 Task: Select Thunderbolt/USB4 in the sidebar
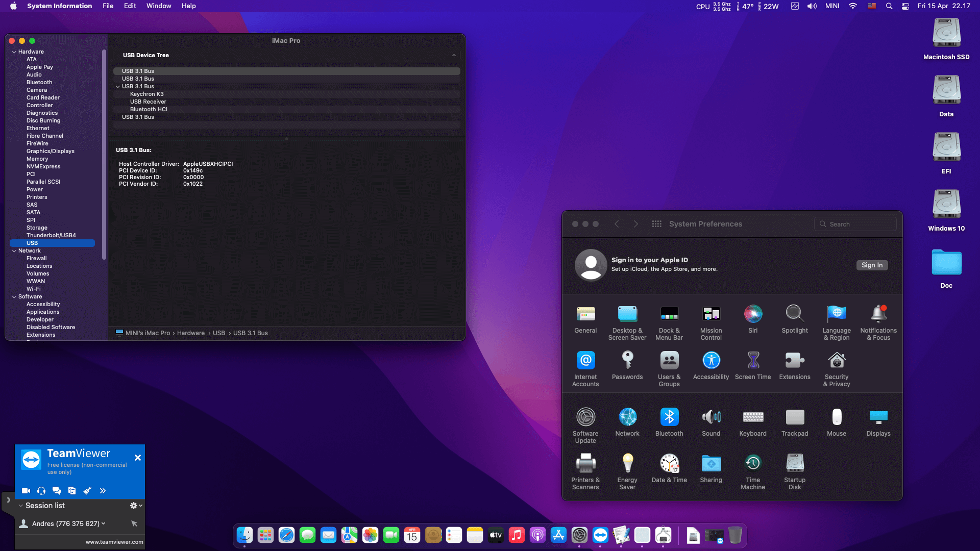point(51,235)
